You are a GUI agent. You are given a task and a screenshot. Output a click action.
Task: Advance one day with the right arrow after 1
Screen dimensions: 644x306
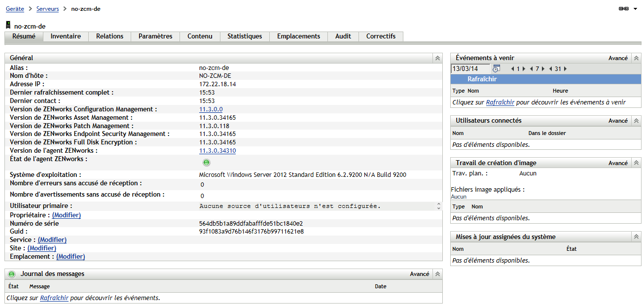pos(524,69)
